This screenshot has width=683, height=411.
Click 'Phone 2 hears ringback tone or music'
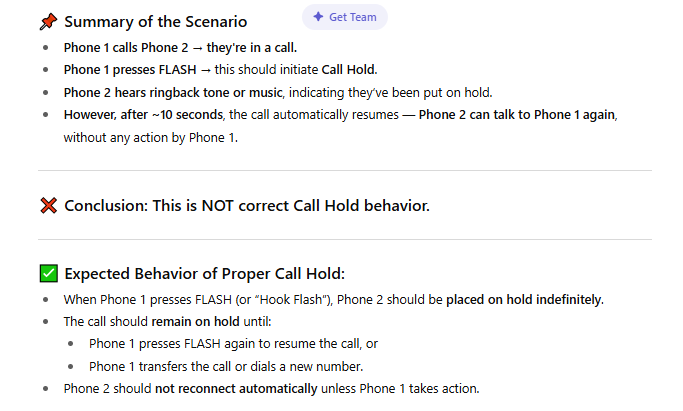click(x=173, y=93)
